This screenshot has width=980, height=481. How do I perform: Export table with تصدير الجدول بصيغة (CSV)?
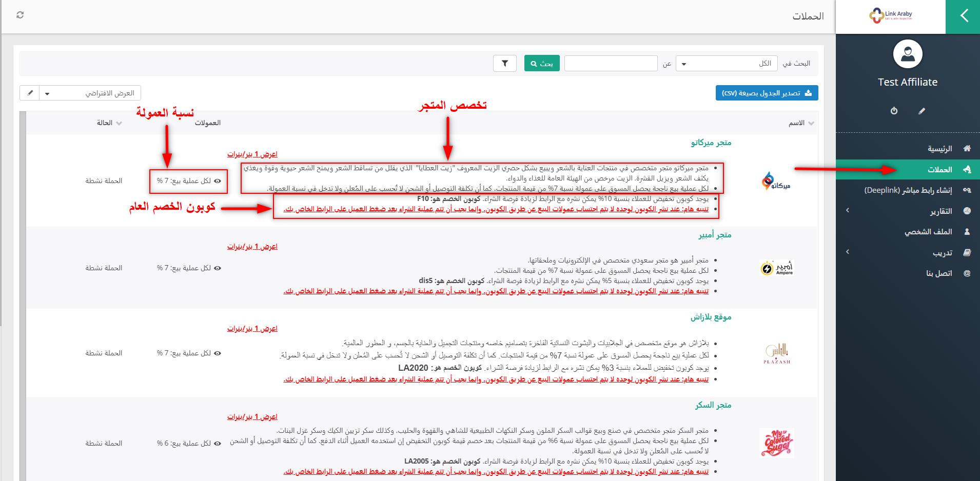point(767,93)
